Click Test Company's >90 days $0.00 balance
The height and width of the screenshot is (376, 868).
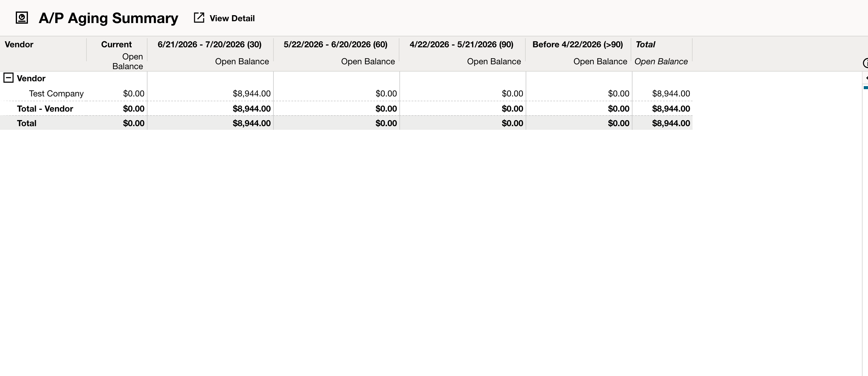click(619, 94)
